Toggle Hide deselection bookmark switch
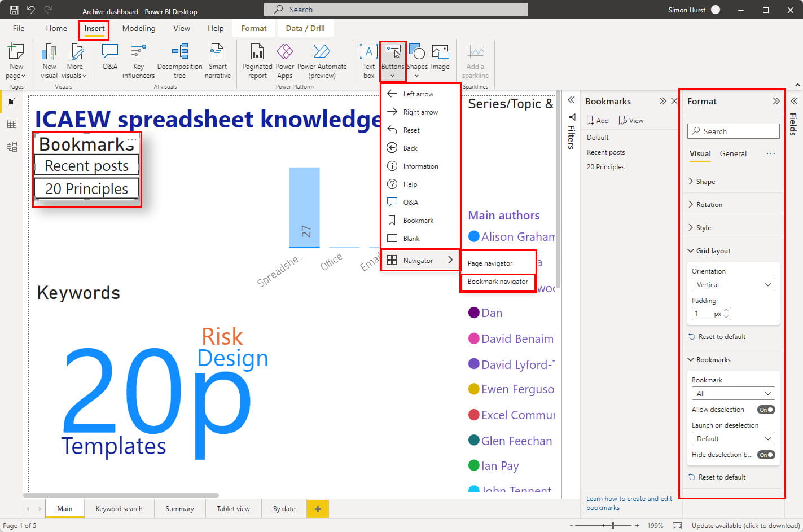 click(766, 455)
